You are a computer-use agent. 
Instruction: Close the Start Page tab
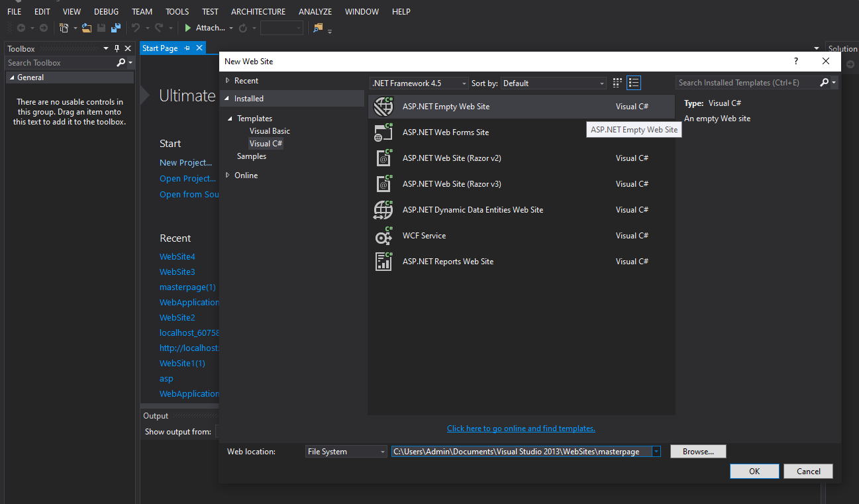(x=198, y=48)
